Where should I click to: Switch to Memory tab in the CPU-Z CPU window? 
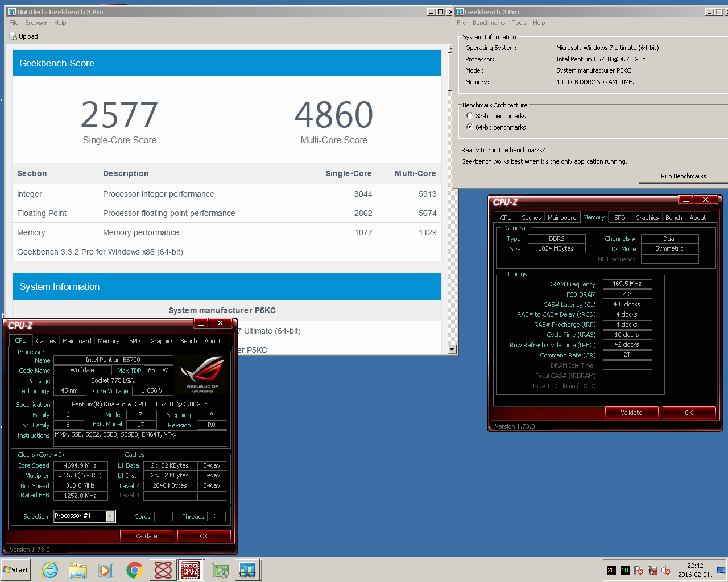pos(109,341)
